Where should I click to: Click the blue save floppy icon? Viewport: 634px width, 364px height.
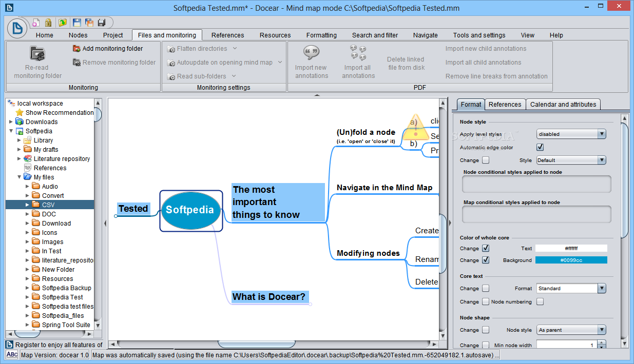point(77,23)
